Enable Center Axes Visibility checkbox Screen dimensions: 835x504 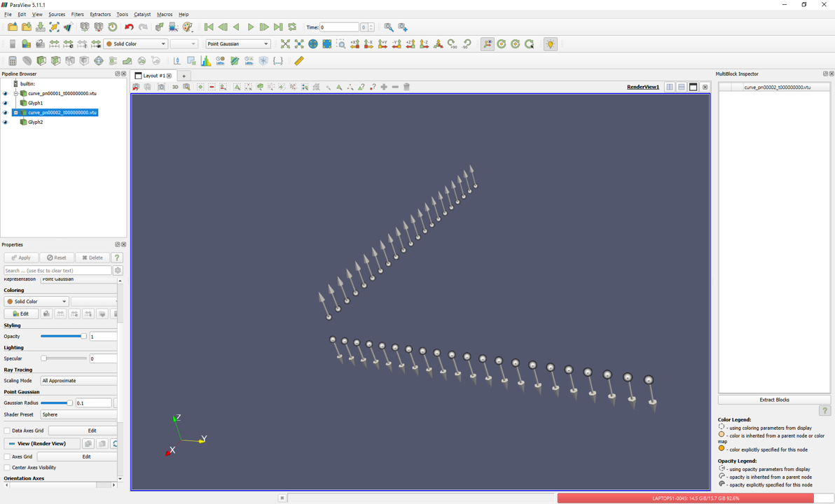pyautogui.click(x=7, y=468)
